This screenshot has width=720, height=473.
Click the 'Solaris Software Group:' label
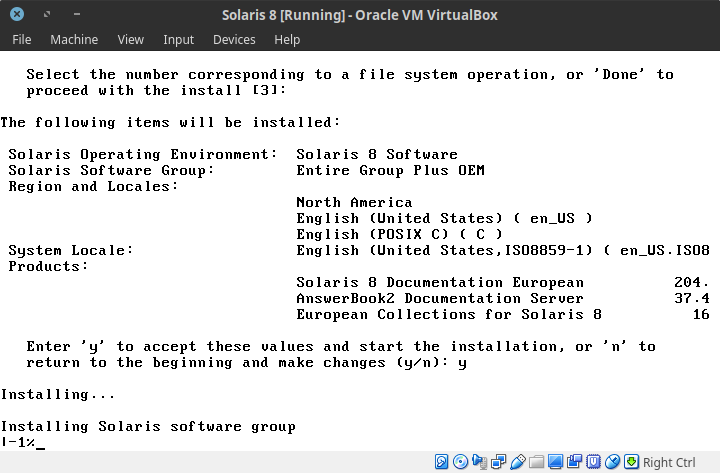point(111,170)
